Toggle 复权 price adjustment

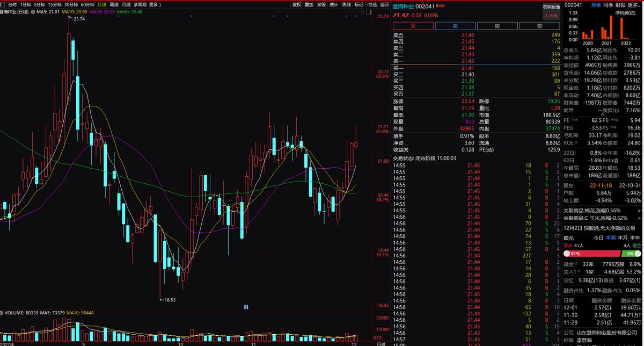pos(297,4)
